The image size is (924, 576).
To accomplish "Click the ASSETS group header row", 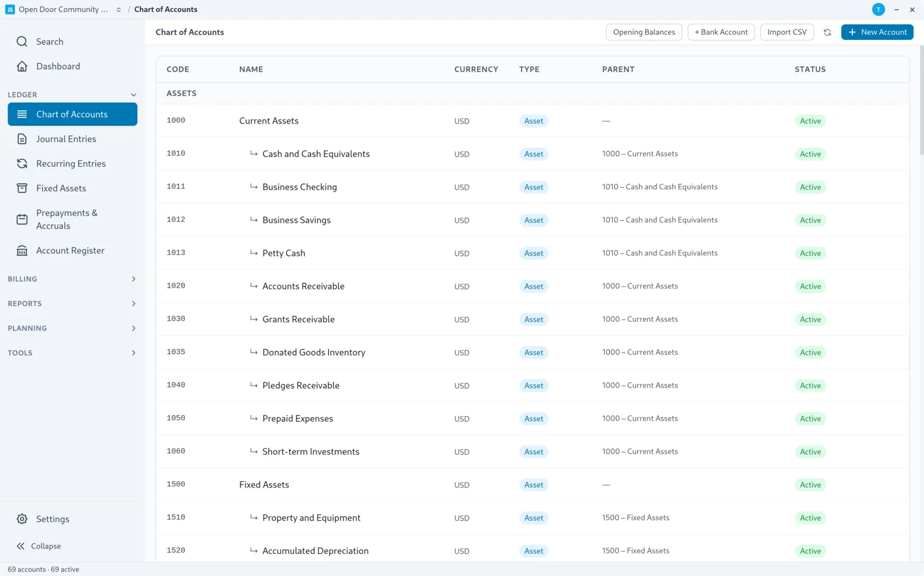I will coord(532,94).
